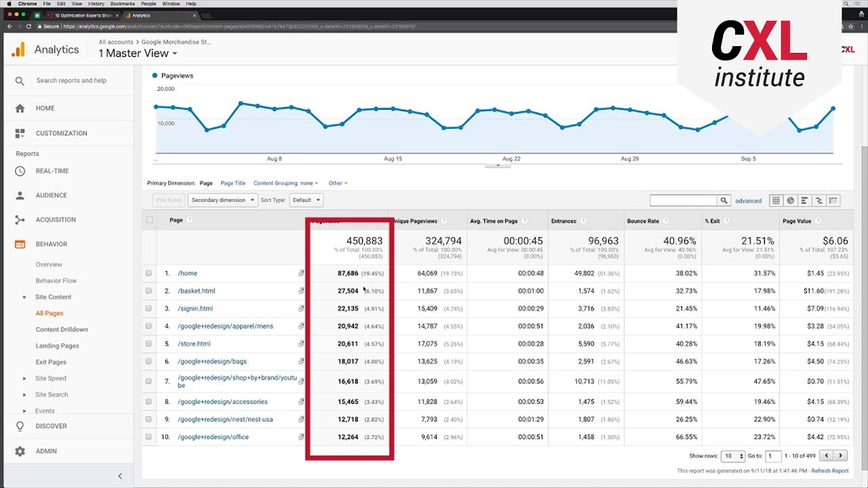The image size is (868, 488).
Task: Tick the checkbox for /basket.html row
Action: tap(149, 291)
